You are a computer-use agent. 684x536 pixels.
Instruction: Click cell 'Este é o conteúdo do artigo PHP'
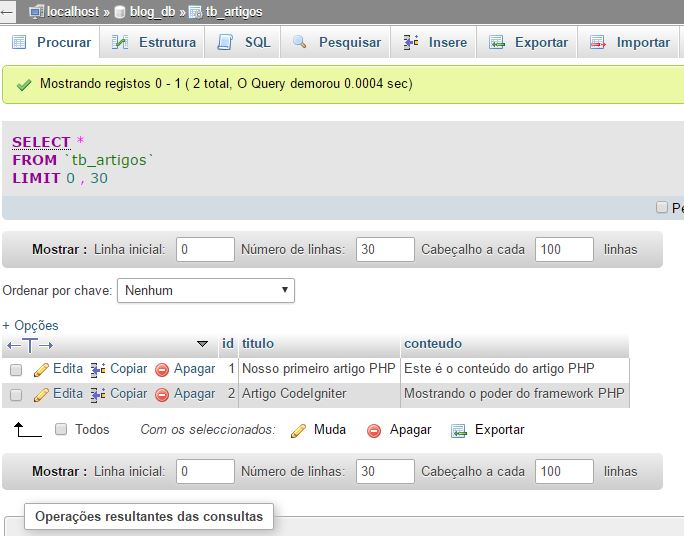pos(515,369)
